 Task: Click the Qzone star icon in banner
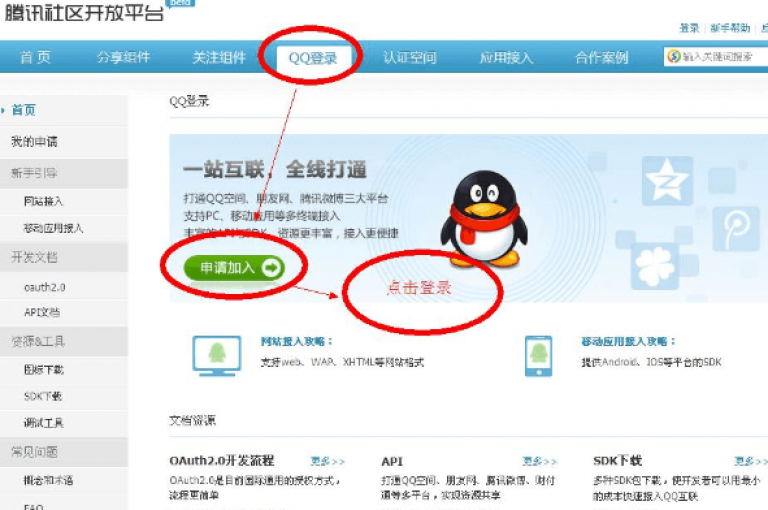click(x=667, y=180)
